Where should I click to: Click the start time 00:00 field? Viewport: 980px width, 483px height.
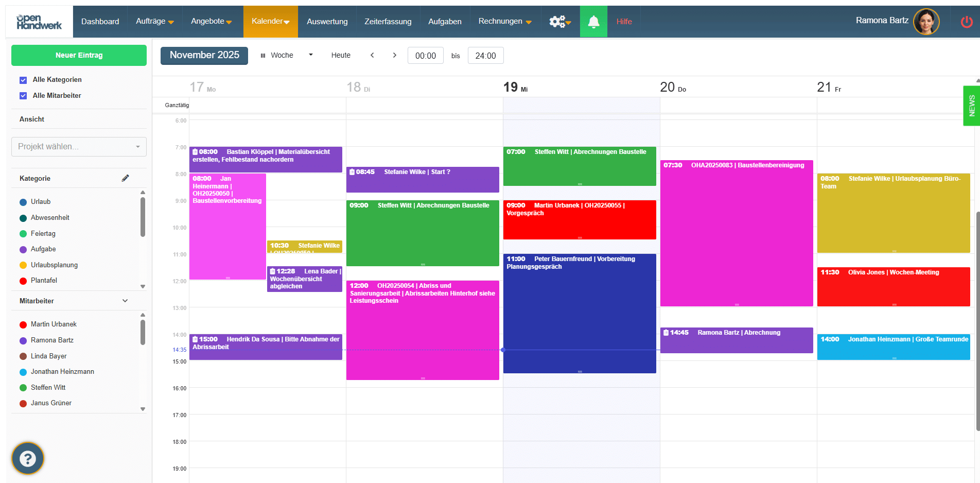pos(425,56)
